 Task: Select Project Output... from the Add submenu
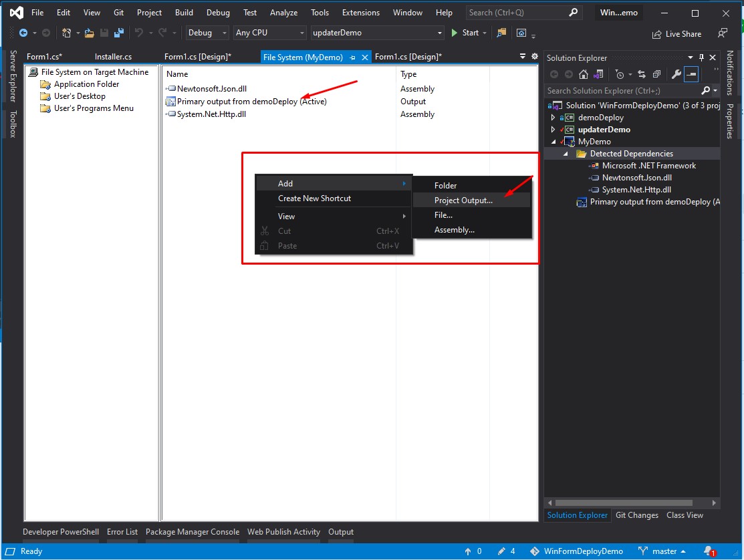click(463, 200)
